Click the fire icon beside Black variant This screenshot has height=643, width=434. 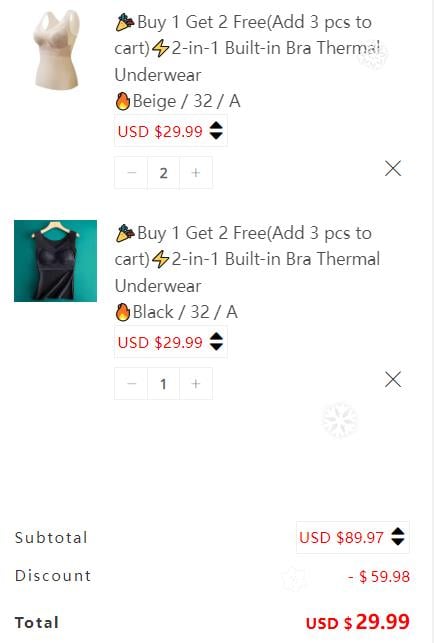[123, 312]
